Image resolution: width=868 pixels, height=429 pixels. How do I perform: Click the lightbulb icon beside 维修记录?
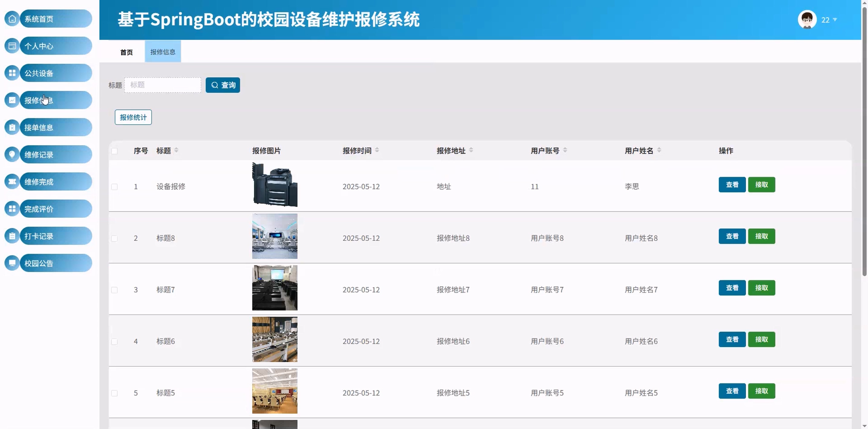pos(12,155)
